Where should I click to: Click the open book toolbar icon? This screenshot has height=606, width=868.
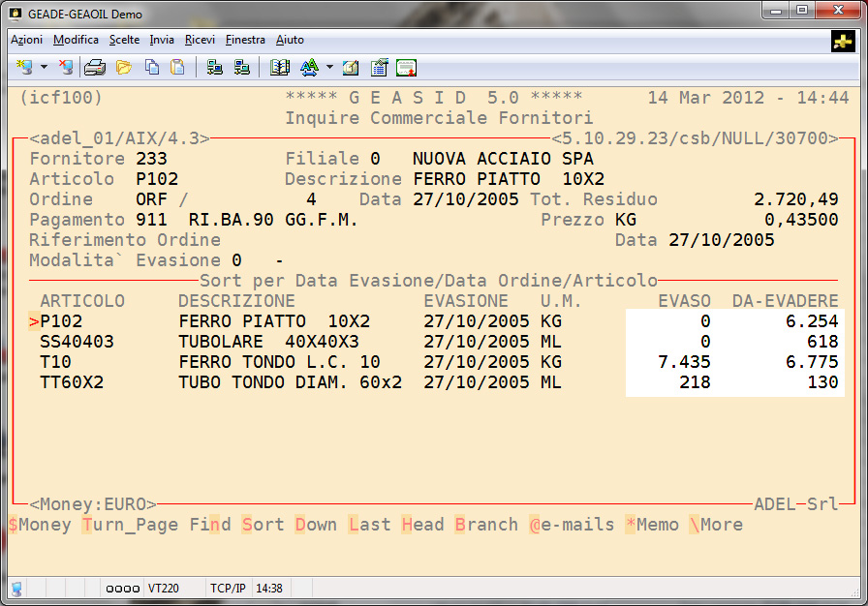click(280, 68)
